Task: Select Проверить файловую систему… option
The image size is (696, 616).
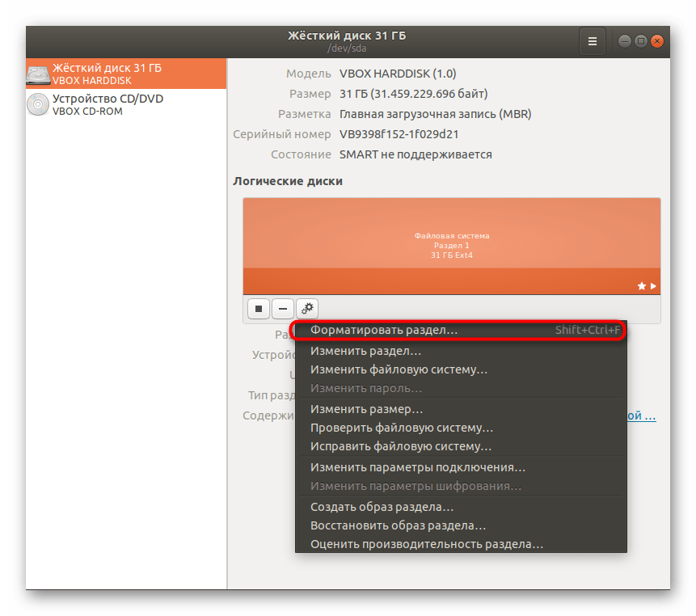Action: point(401,428)
